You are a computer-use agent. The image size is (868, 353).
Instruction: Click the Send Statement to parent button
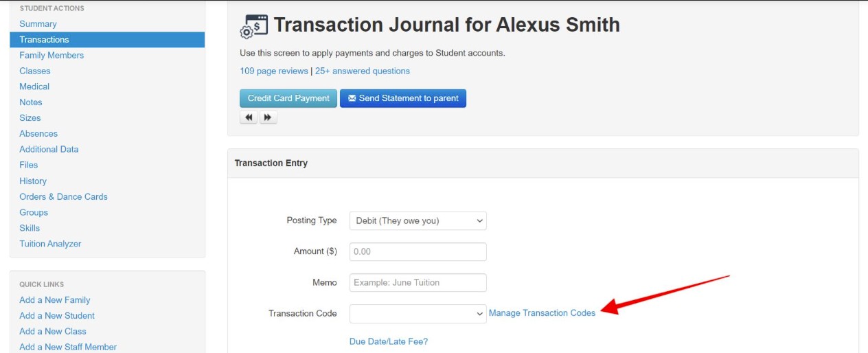tap(403, 98)
